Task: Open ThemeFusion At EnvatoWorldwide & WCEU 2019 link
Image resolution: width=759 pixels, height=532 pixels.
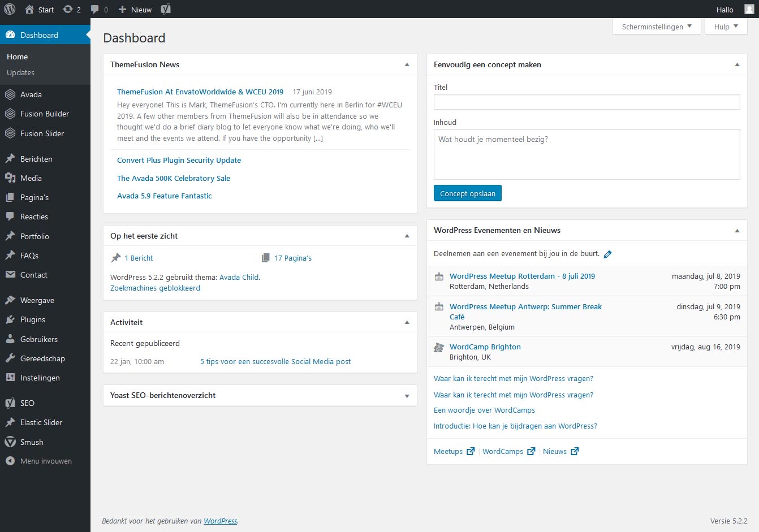Action: [200, 92]
